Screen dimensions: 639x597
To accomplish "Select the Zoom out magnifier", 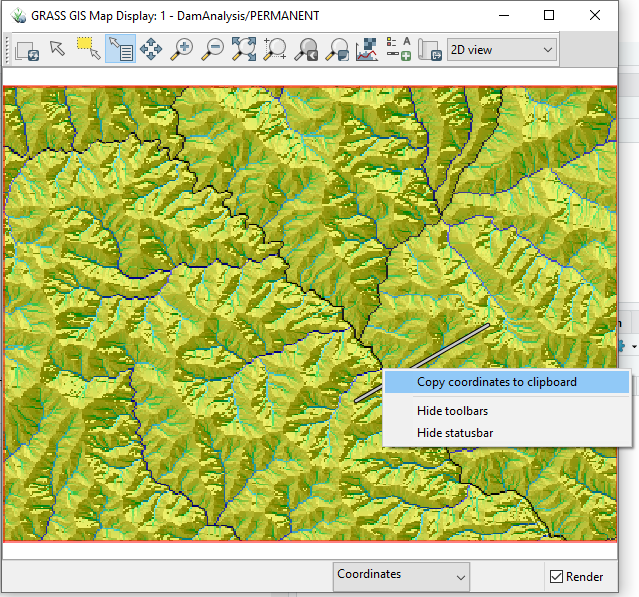I will pos(213,49).
